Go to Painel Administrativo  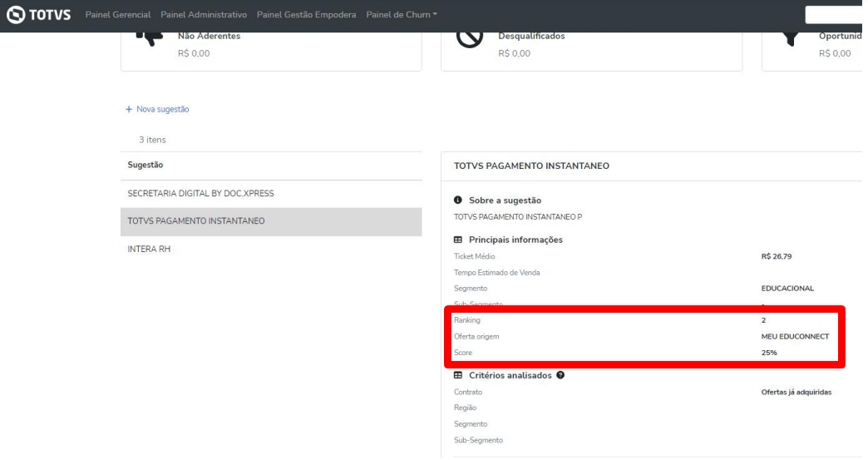pyautogui.click(x=204, y=15)
